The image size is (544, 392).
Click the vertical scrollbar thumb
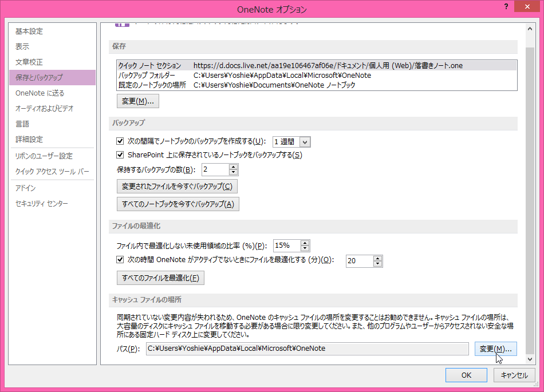(530, 201)
